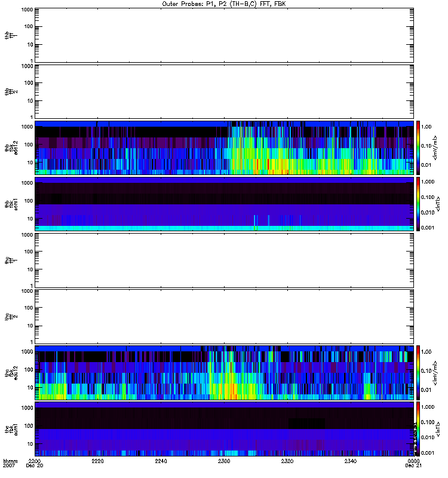Click the thc edc12 spectrogram color bar

(418, 372)
